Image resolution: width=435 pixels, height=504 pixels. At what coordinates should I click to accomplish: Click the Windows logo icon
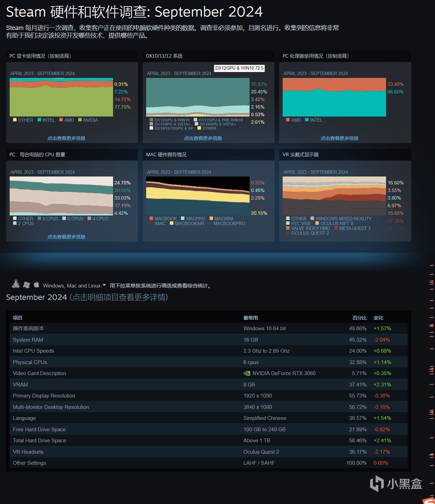point(27,285)
